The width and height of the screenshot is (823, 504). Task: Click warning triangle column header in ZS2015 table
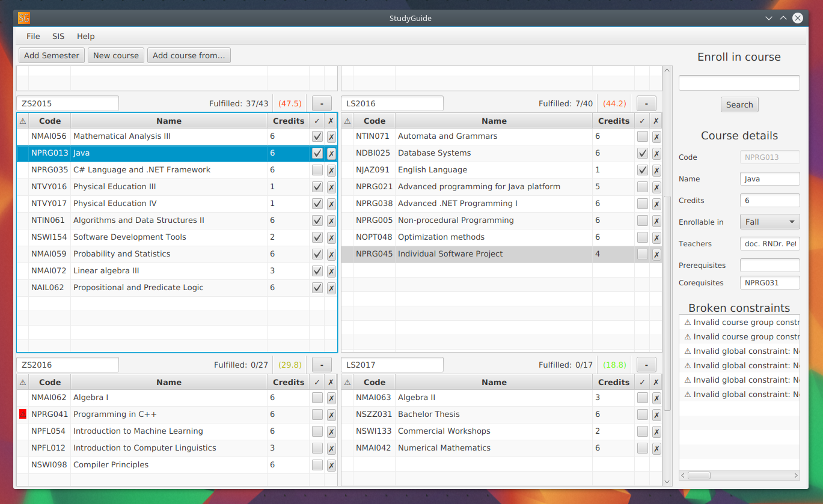click(23, 121)
